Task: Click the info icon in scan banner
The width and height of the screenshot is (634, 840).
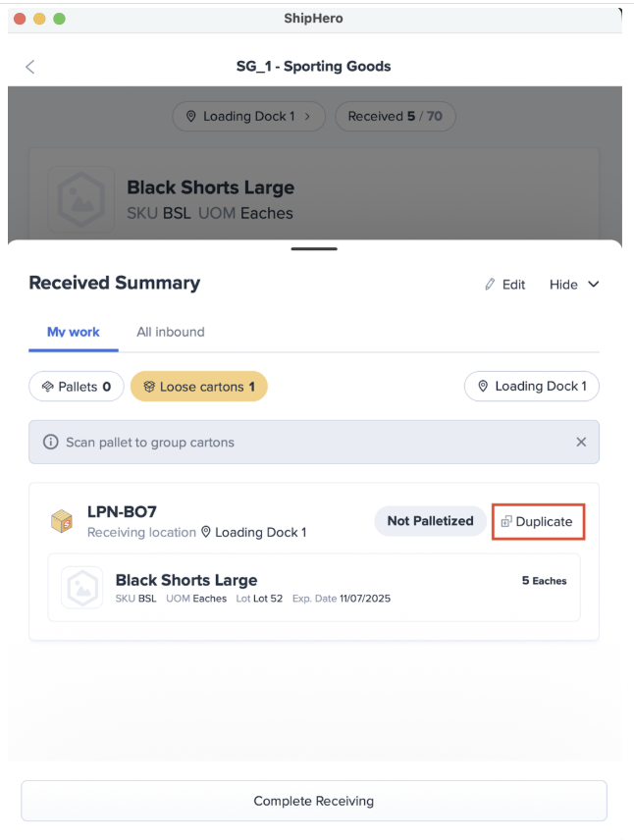Action: coord(51,443)
